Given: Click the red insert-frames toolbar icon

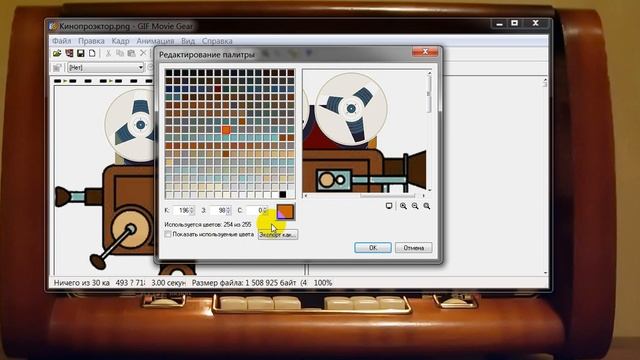Looking at the screenshot, I should pyautogui.click(x=69, y=53).
